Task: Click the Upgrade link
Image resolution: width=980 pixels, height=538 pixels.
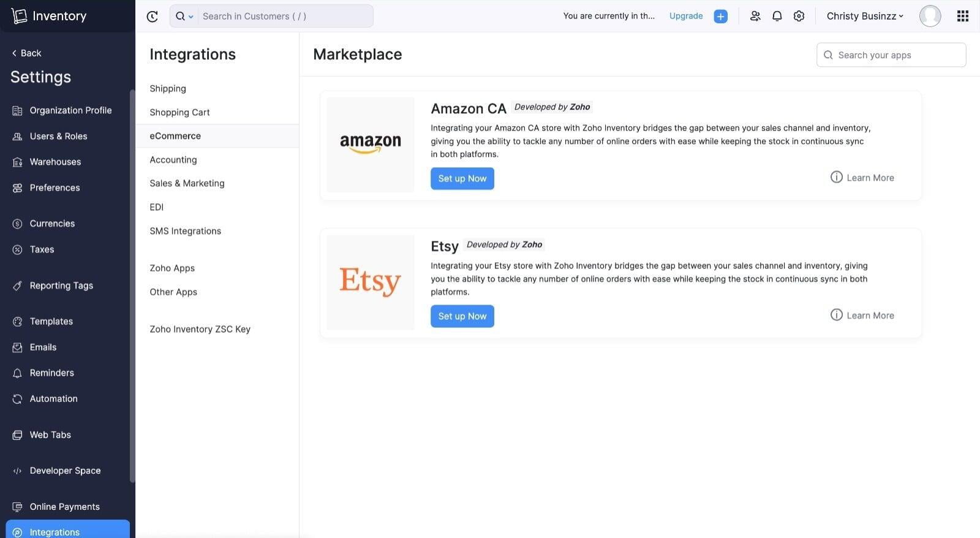Action: coord(686,16)
